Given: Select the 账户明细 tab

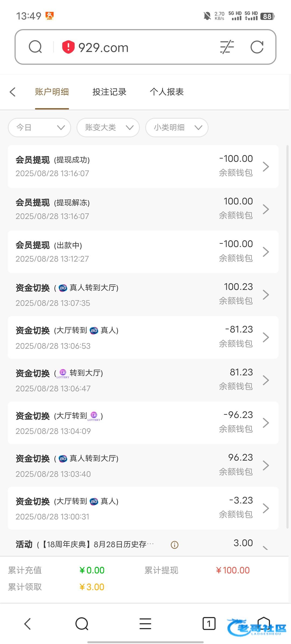Looking at the screenshot, I should coord(52,92).
